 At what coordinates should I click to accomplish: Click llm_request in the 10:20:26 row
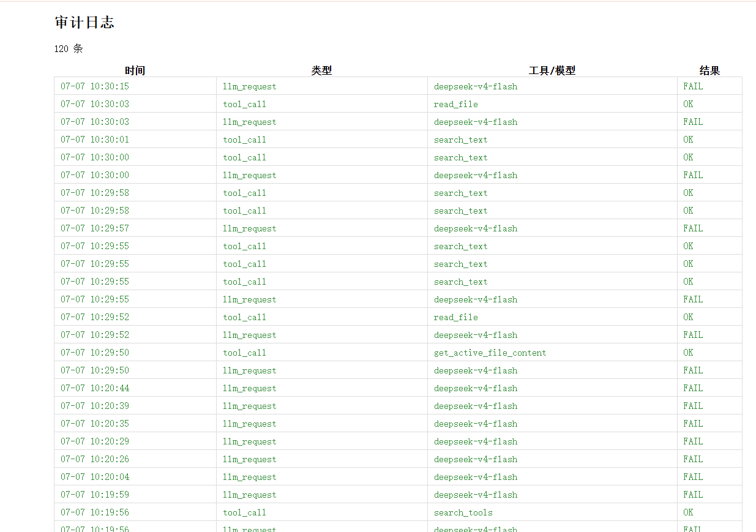click(x=250, y=459)
